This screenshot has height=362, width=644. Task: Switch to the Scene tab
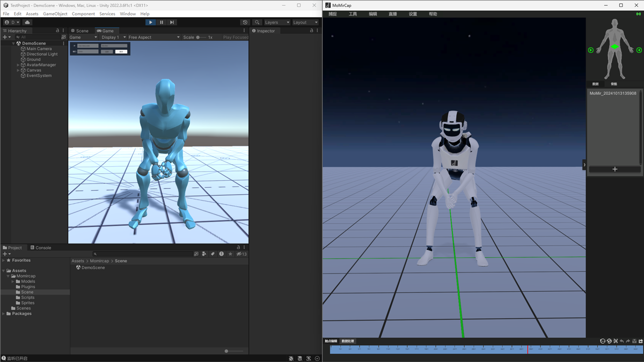coord(80,31)
